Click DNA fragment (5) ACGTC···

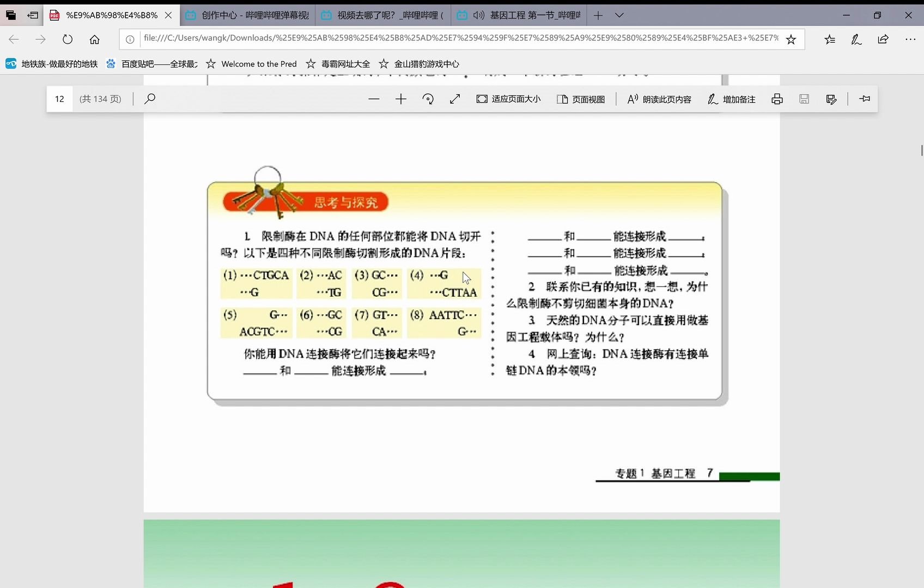click(x=256, y=323)
